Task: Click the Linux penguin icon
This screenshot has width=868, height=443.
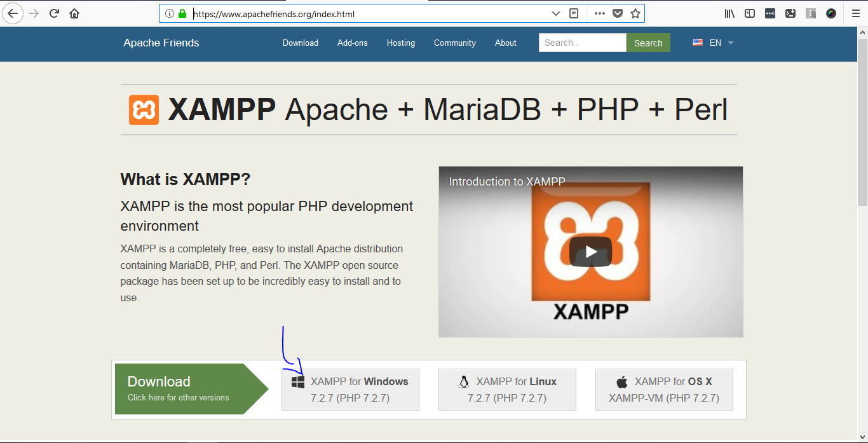Action: [464, 382]
